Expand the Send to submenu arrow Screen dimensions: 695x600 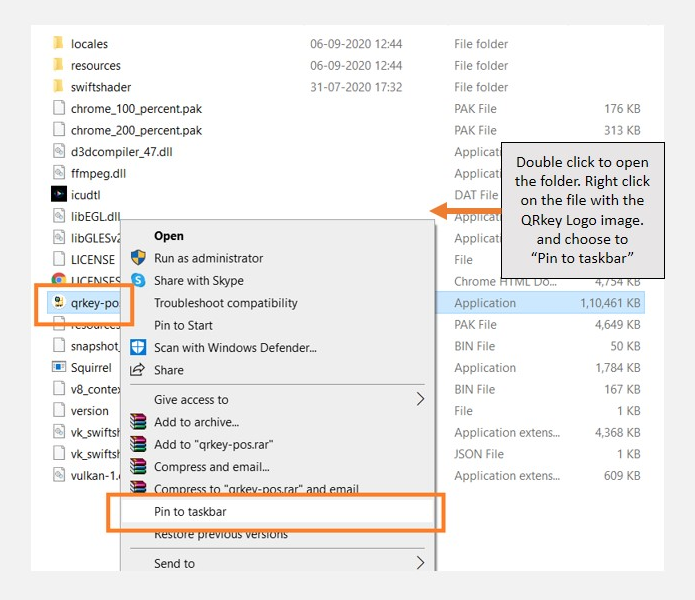pyautogui.click(x=420, y=563)
